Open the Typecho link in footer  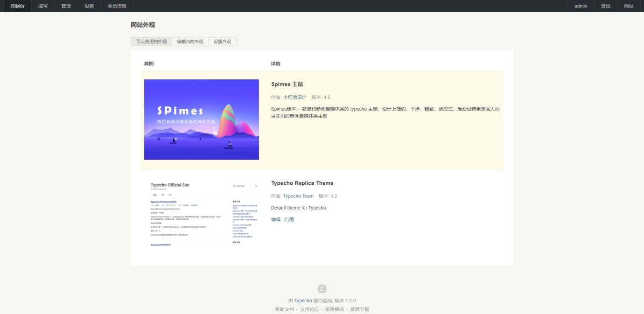click(303, 300)
